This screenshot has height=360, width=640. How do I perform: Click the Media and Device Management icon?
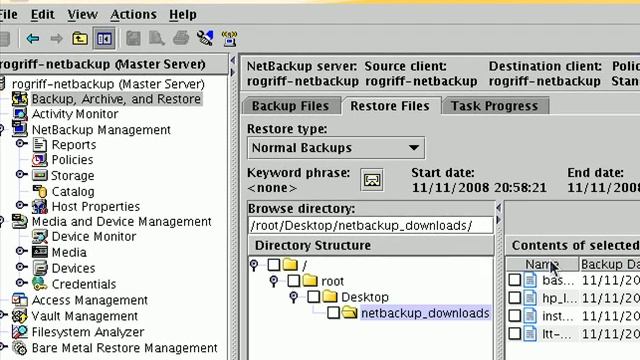click(x=20, y=222)
